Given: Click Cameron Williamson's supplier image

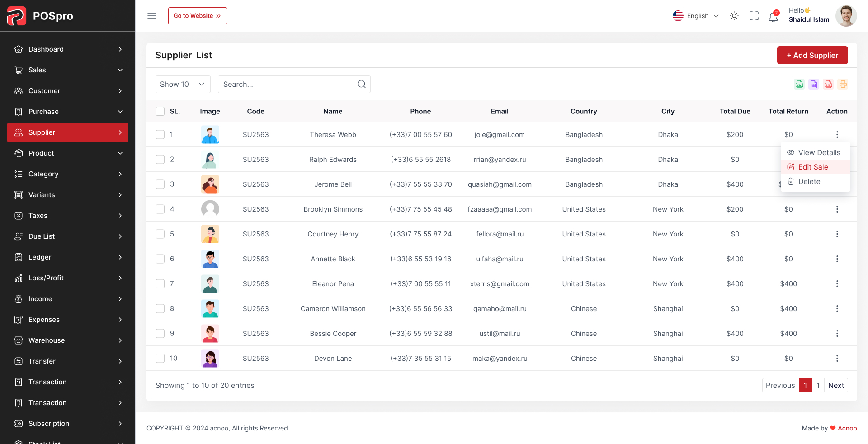Looking at the screenshot, I should coord(210,308).
